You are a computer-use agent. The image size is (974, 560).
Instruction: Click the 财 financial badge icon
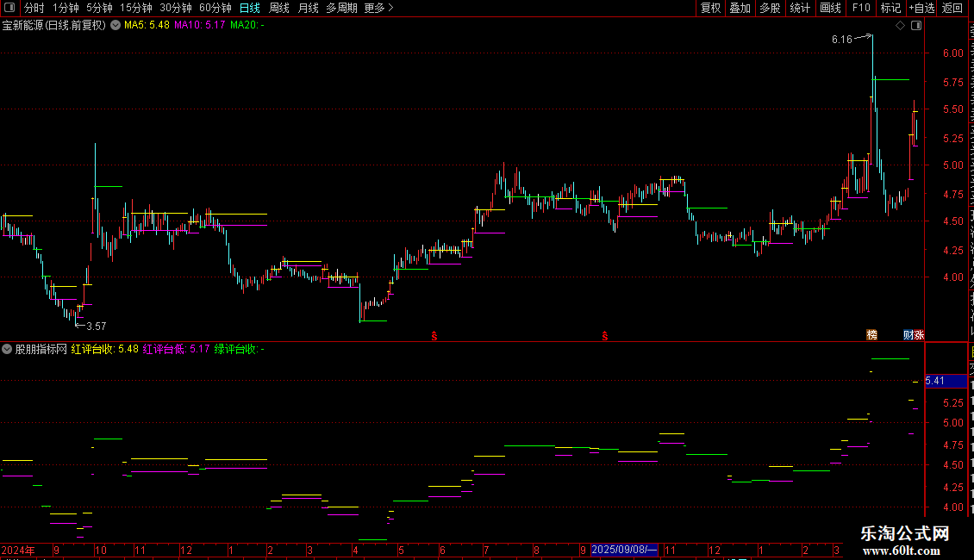908,335
